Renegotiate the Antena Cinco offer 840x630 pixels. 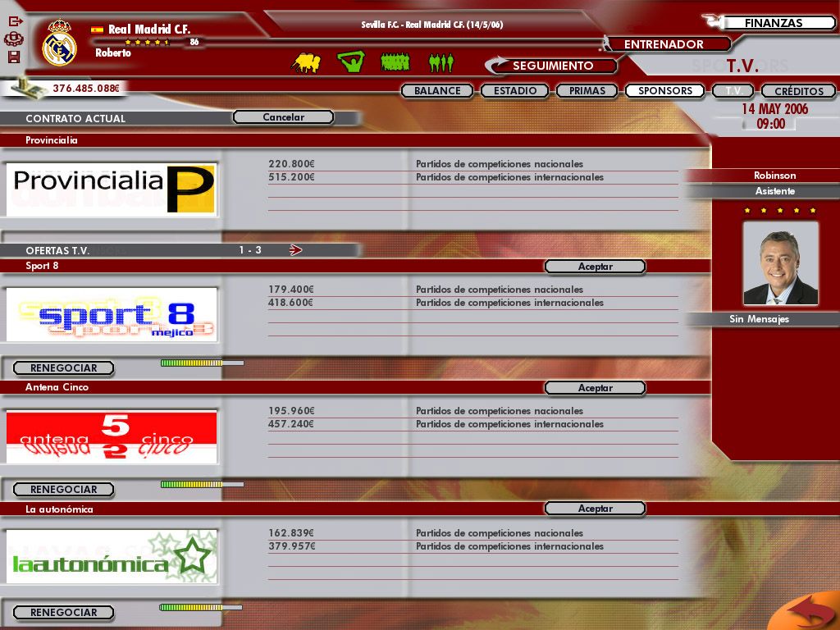pyautogui.click(x=63, y=489)
